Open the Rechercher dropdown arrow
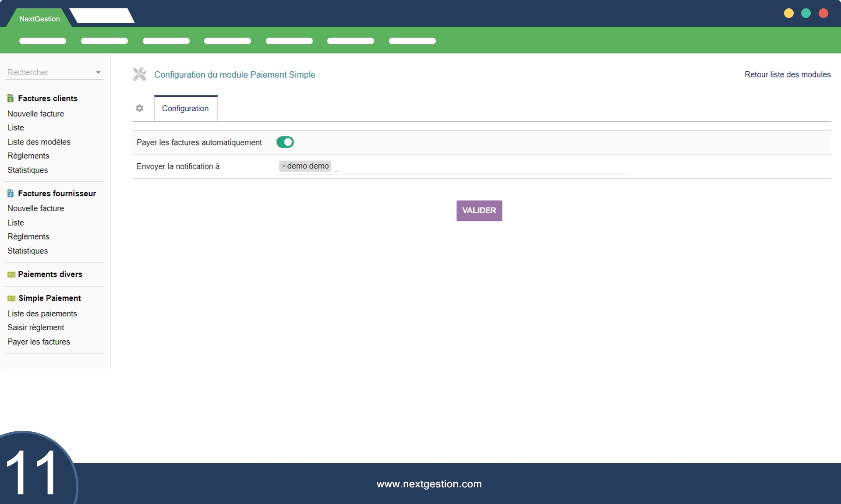841x504 pixels. 98,73
